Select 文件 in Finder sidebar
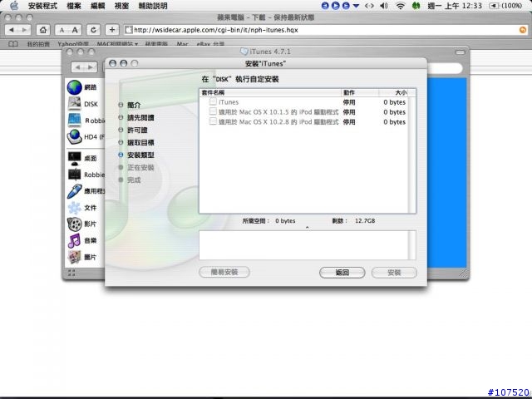 82,207
